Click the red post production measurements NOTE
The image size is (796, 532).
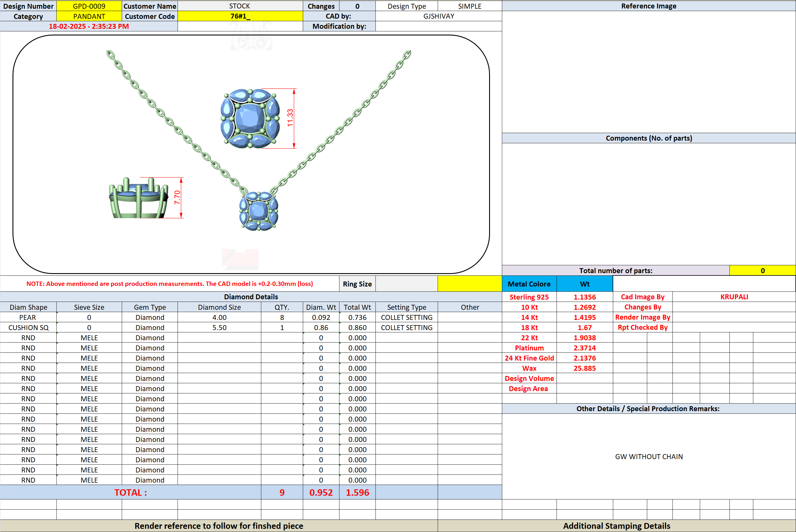170,284
